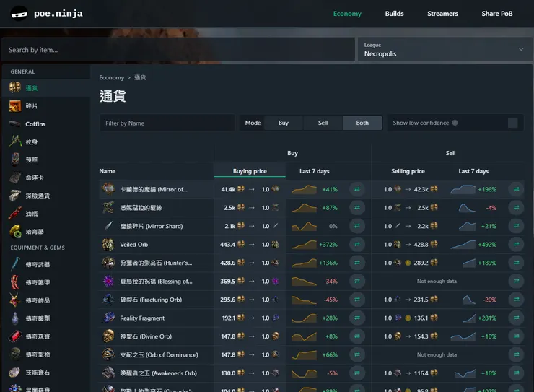Click the +372% Veiled Orb buy change
The image size is (534, 392).
click(x=328, y=245)
